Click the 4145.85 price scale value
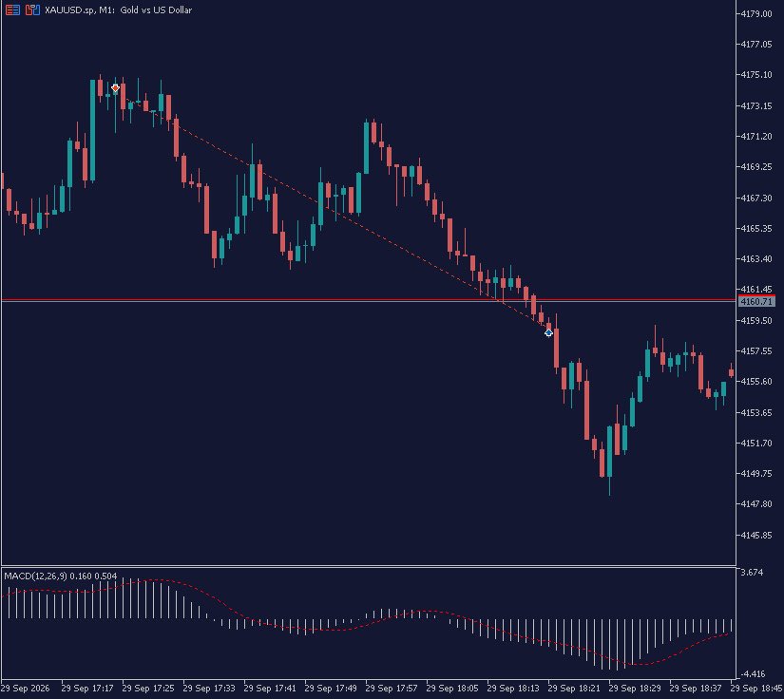The image size is (784, 699). 756,535
